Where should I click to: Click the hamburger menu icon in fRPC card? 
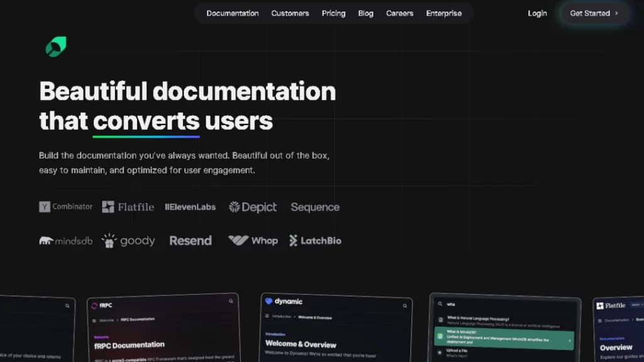tap(94, 321)
